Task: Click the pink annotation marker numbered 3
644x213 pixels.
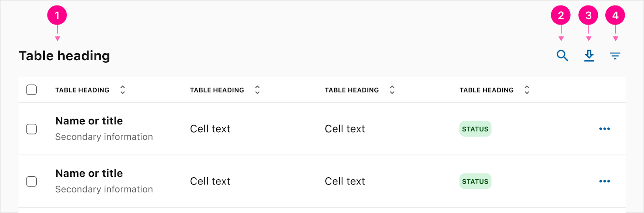Action: tap(588, 15)
